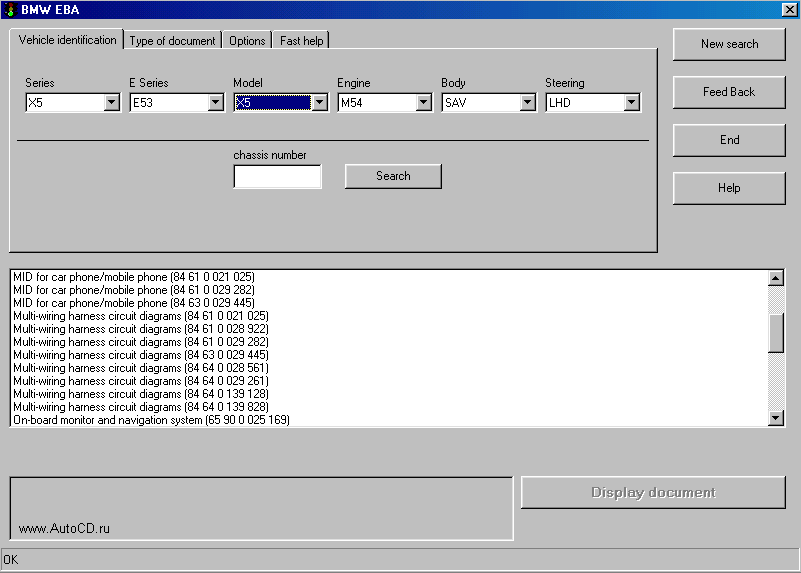Screen dimensions: 801x573
Task: Open the Body dropdown arrow
Action: click(x=528, y=103)
